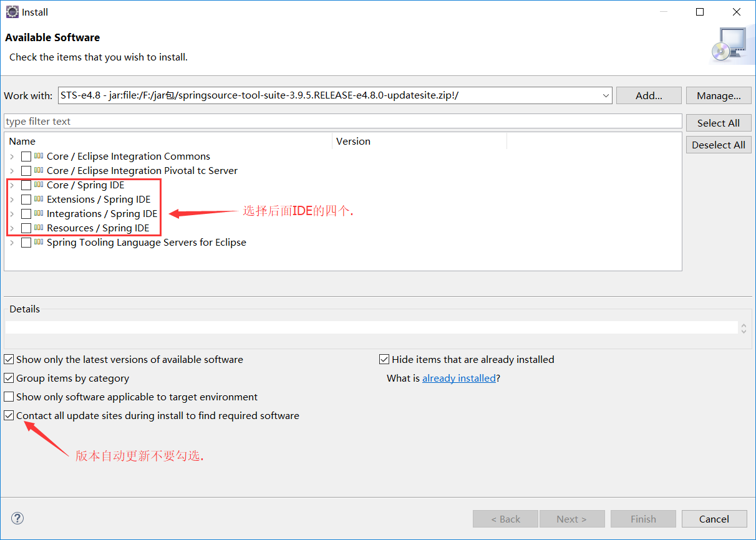The height and width of the screenshot is (540, 756).
Task: Check the Integrations / Spring IDE box
Action: coord(26,214)
